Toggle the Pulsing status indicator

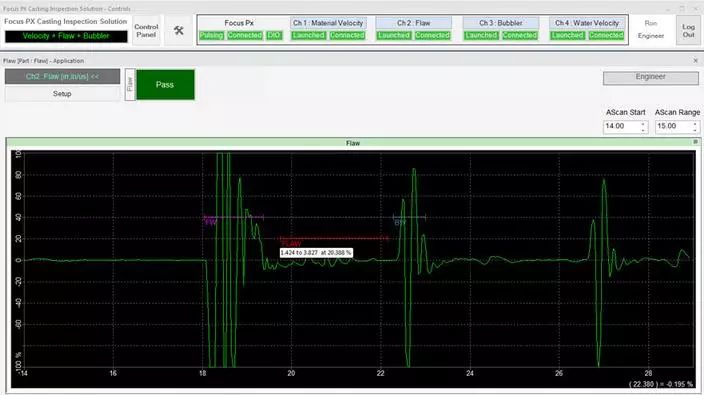[211, 35]
